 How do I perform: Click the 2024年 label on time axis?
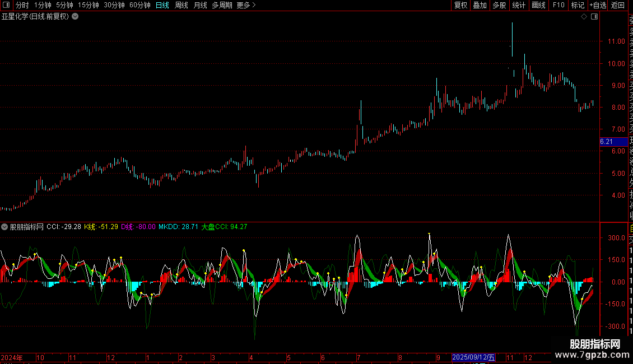(x=12, y=357)
